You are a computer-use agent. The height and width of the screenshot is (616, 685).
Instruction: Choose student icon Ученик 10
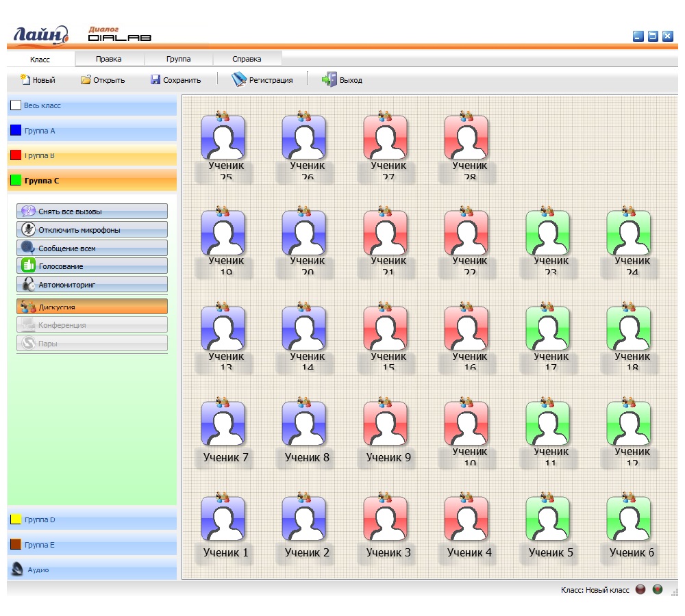tap(466, 424)
